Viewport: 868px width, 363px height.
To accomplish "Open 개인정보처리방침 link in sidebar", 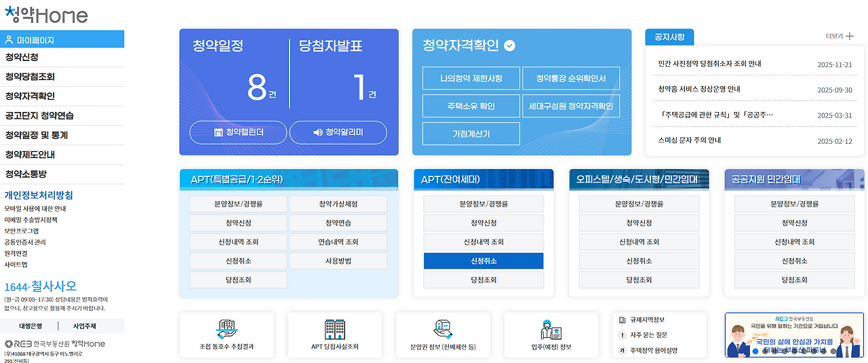I will click(x=39, y=195).
